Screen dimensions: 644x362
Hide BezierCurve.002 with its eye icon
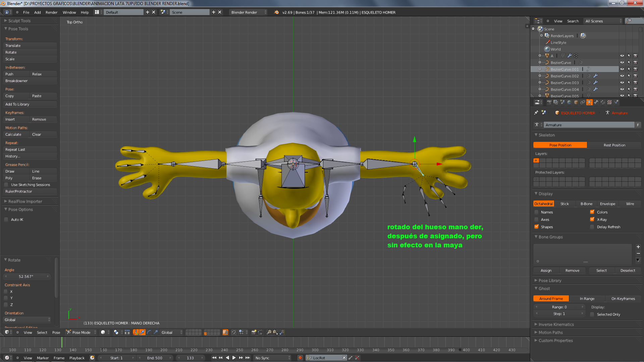622,76
